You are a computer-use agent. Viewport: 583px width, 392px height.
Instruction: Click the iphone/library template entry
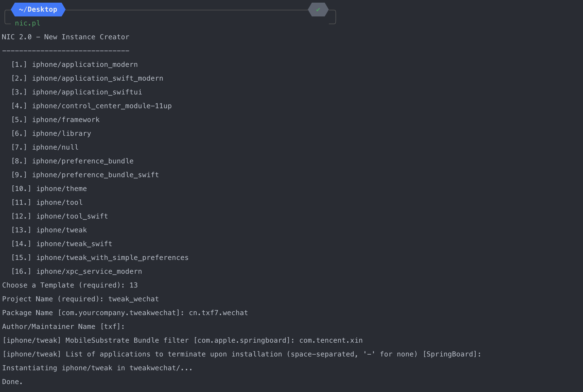click(x=51, y=133)
